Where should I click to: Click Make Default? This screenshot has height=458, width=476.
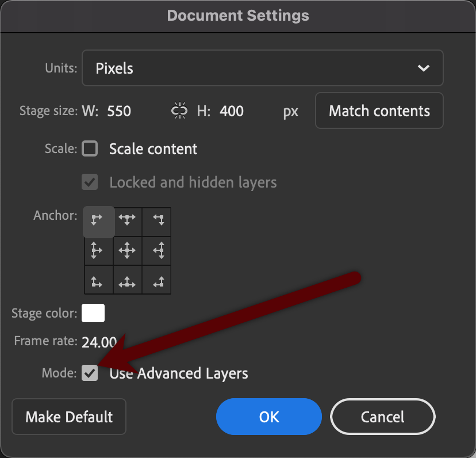pos(68,417)
